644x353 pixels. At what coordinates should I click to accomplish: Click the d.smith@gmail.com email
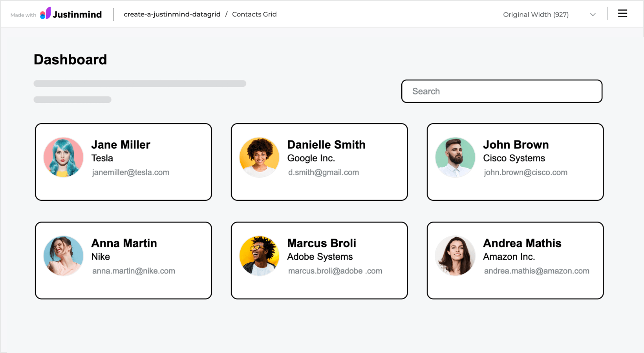pyautogui.click(x=324, y=173)
